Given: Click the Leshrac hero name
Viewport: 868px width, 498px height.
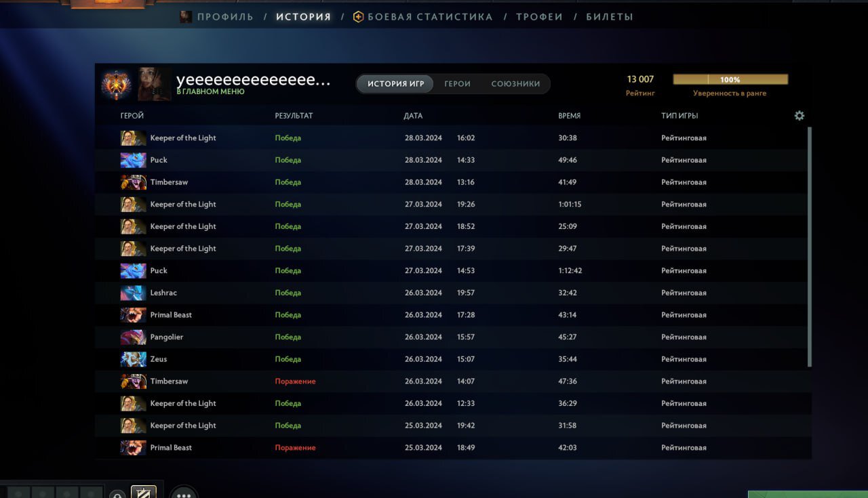Looking at the screenshot, I should tap(163, 293).
